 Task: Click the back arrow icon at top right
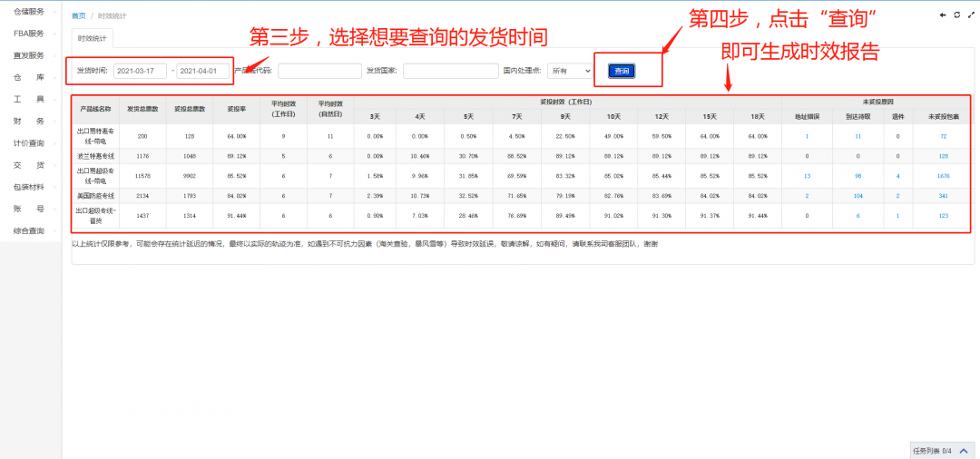point(943,15)
